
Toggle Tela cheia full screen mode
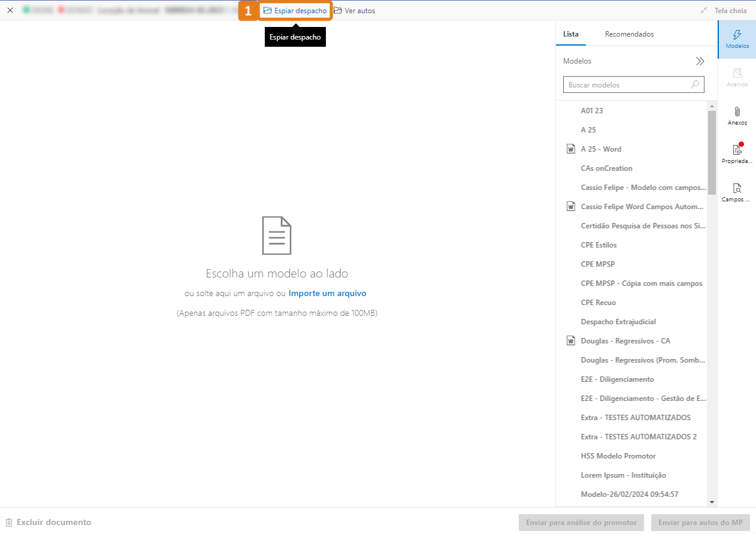tap(724, 11)
